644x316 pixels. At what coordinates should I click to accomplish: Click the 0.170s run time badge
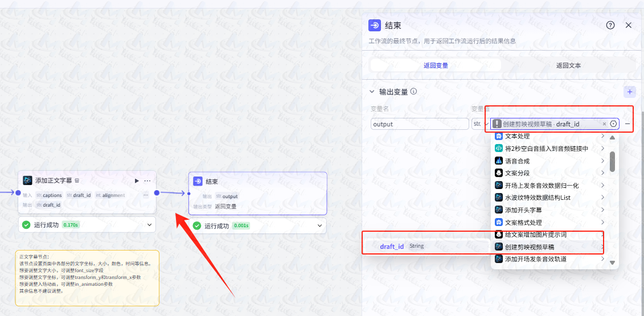pos(71,225)
